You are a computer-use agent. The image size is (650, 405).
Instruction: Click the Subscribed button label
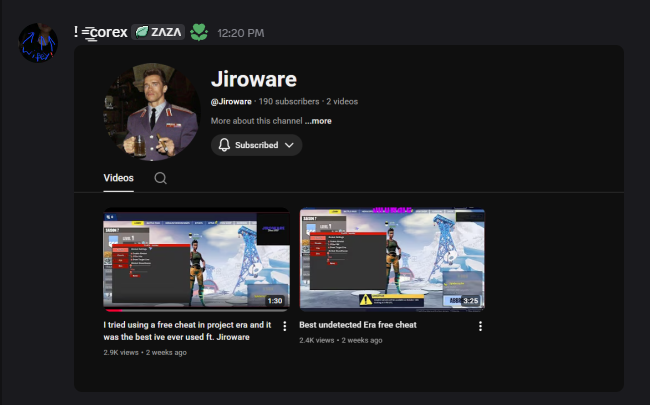256,145
